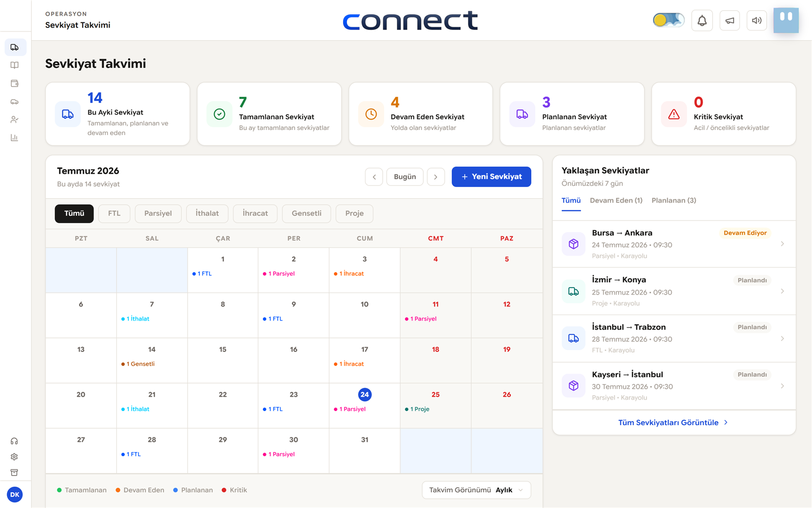Expand Kayseri → İstanbul shipment chevron
This screenshot has height=508, width=812.
click(x=783, y=386)
